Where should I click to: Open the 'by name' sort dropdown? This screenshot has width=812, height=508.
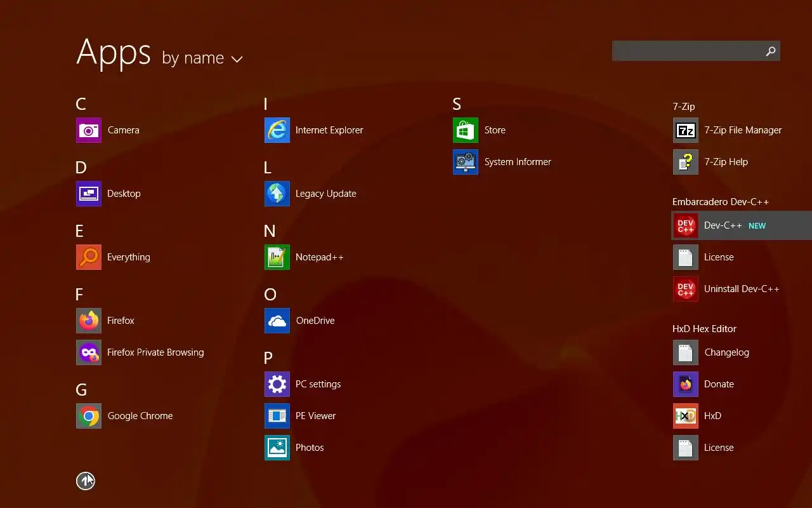click(202, 58)
